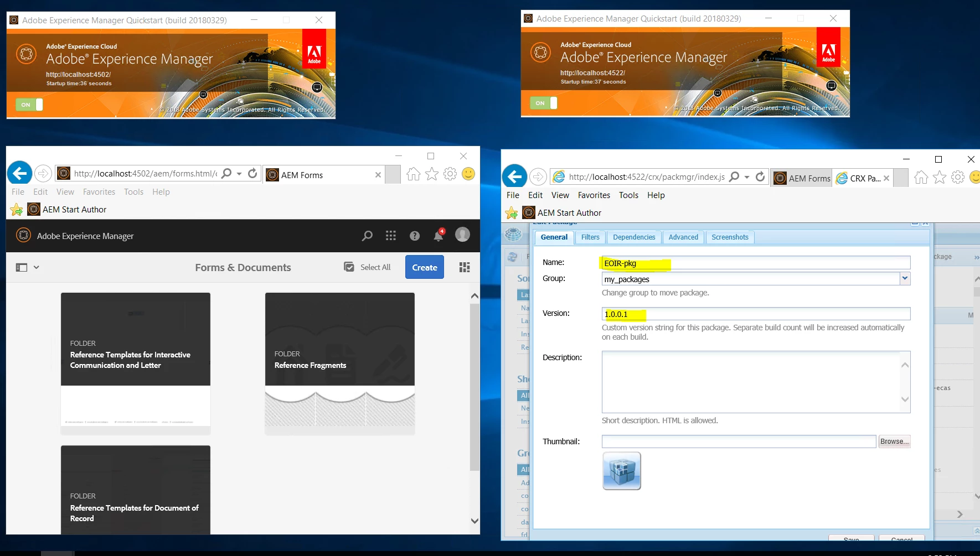Open Reference Fragments folder card
The height and width of the screenshot is (556, 980).
point(340,363)
